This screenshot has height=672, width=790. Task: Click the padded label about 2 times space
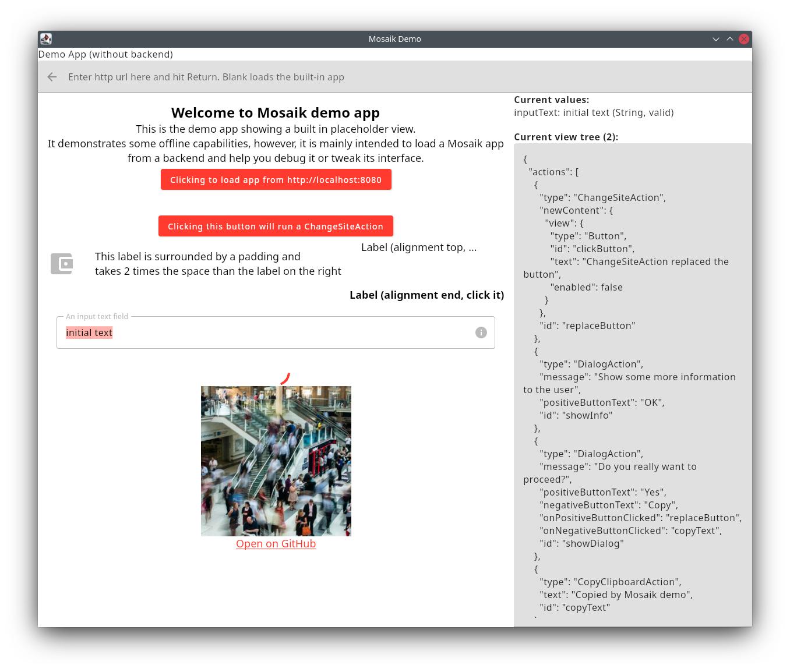pyautogui.click(x=217, y=264)
